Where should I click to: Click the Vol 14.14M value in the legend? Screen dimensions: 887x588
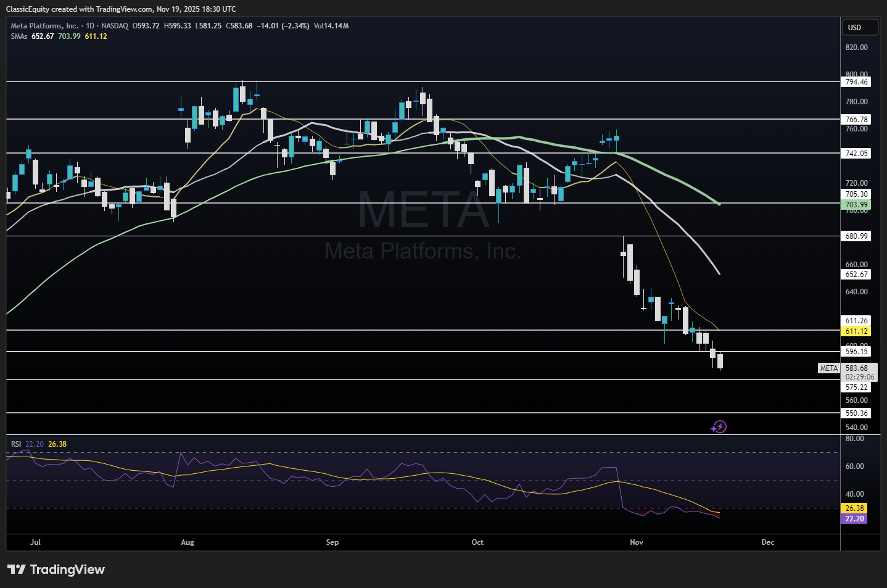pos(331,26)
